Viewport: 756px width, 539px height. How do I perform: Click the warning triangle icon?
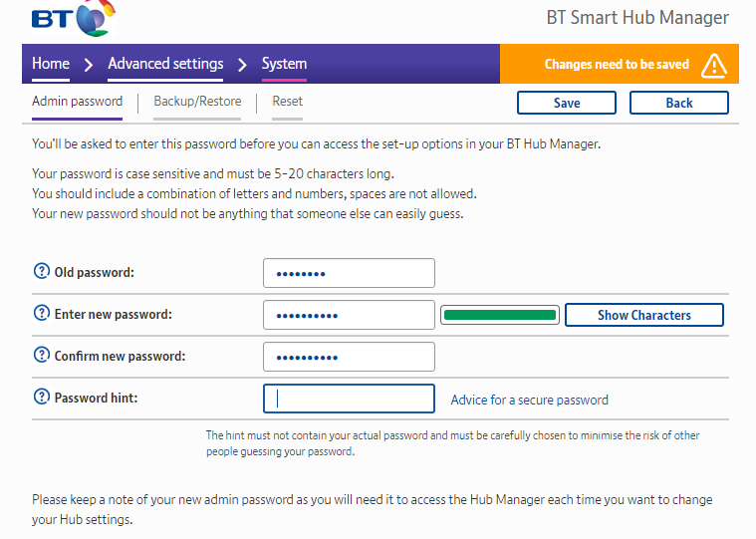tap(714, 65)
